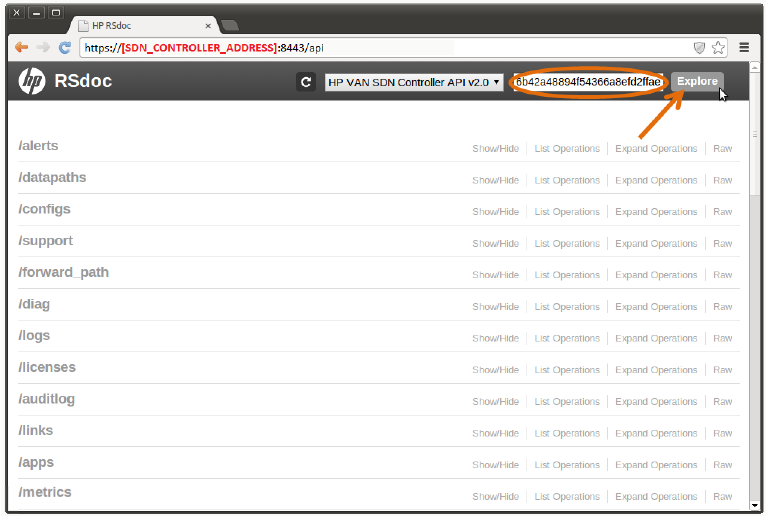Click Show/Hide for /datapaths
Viewport: 767px width, 516px height.
pyautogui.click(x=496, y=180)
